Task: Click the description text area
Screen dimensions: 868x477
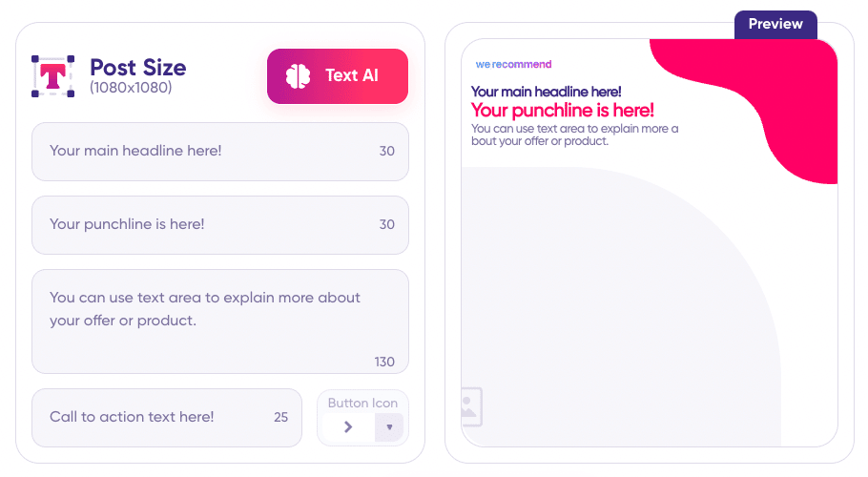Action: 219,321
